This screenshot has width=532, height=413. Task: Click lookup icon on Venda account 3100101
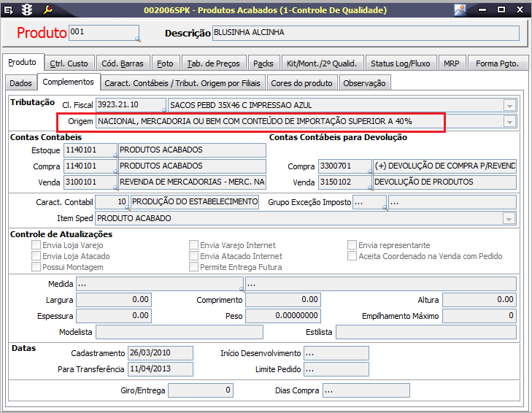click(116, 188)
